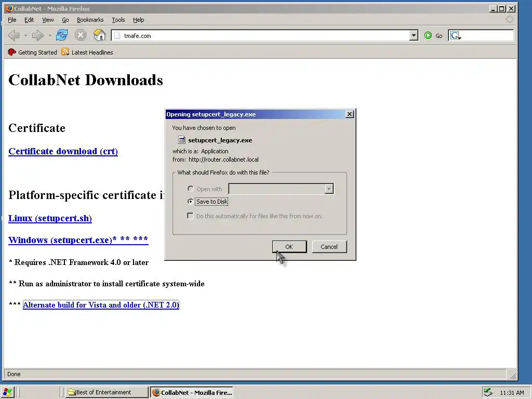Image resolution: width=532 pixels, height=399 pixels.
Task: Open the Edit menu
Action: point(29,20)
